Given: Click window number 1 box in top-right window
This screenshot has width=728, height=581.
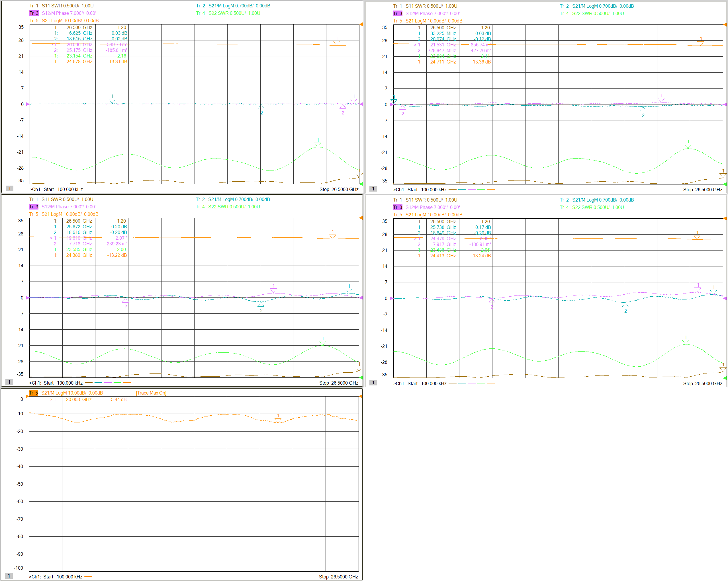Looking at the screenshot, I should [x=373, y=189].
